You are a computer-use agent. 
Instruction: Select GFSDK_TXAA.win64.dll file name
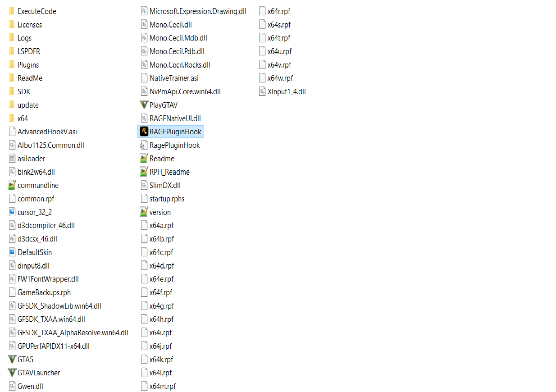coord(51,319)
